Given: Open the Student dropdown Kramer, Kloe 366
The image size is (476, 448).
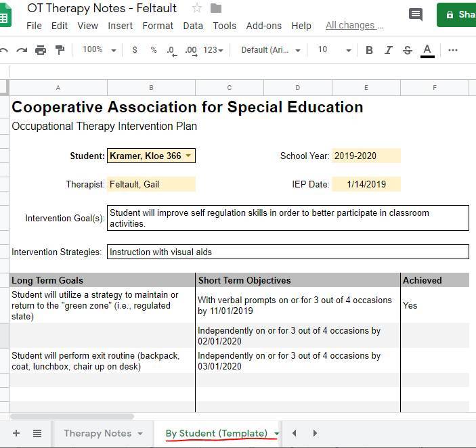Looking at the screenshot, I should 151,156.
